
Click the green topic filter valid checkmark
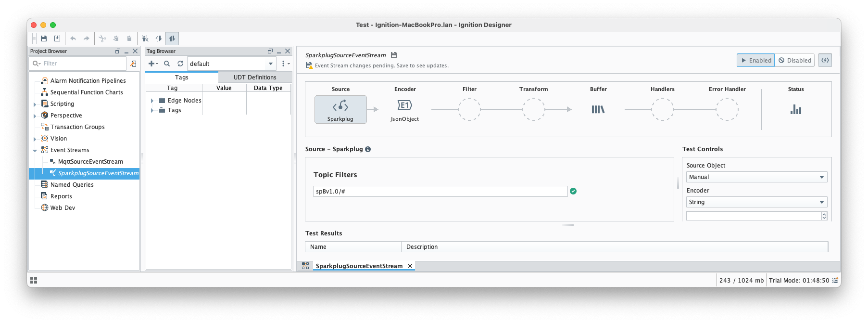coord(573,191)
